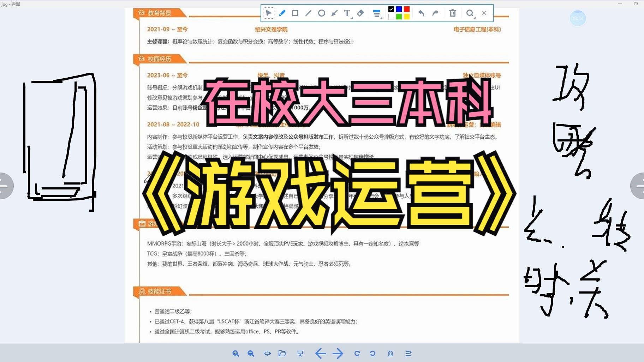This screenshot has height=362, width=644.
Task: Undo the last annotation stroke
Action: [x=421, y=13]
